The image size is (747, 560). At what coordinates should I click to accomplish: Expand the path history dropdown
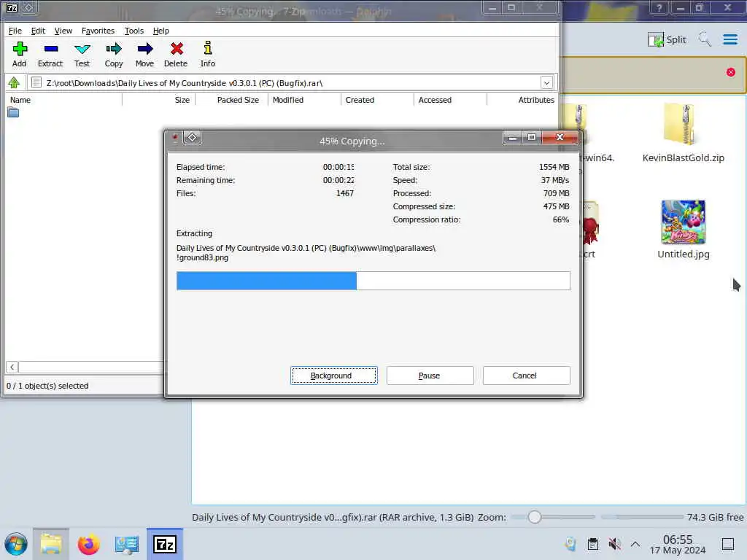546,83
